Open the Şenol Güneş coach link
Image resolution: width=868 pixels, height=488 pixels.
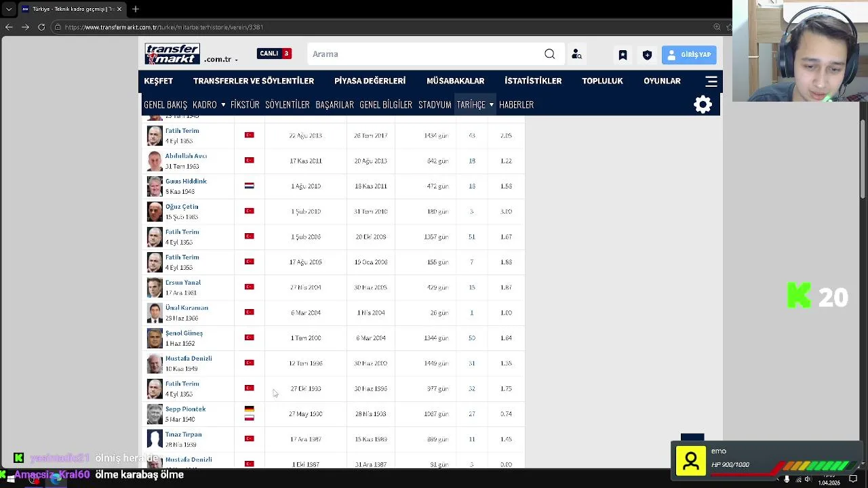[x=184, y=333]
